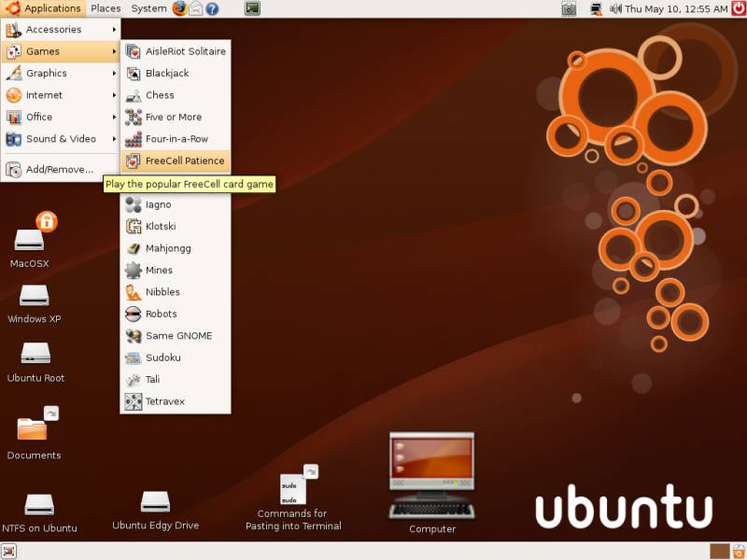Choose Add/Remove... in the Applications menu
The image size is (747, 560).
pos(61,170)
